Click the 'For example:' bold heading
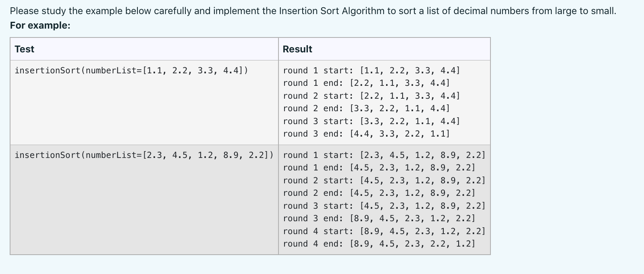This screenshot has height=274, width=644. [40, 25]
